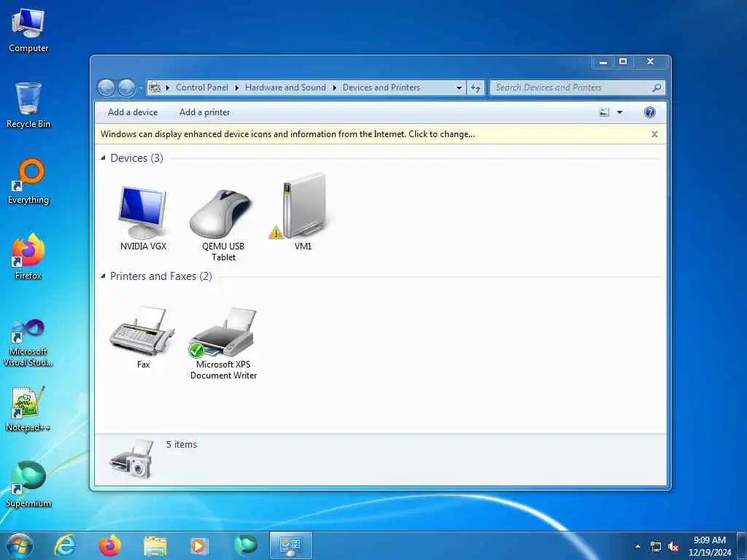
Task: Select the QEMU USB Tablet device
Action: click(223, 225)
